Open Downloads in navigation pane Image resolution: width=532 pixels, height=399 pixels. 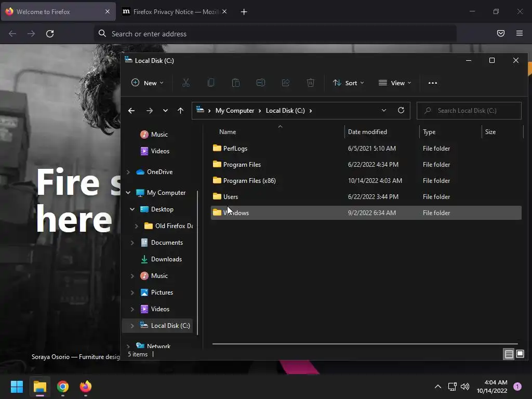pos(166,259)
